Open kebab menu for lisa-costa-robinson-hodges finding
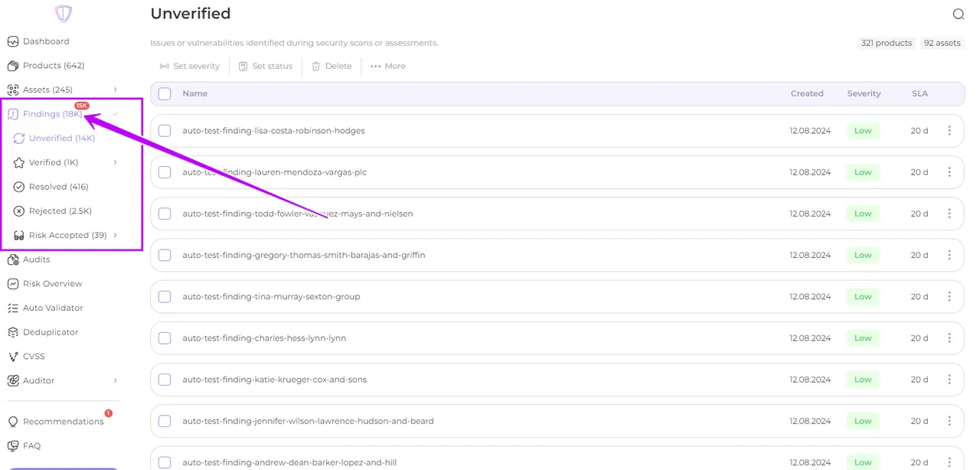Screen dimensions: 980x470 point(949,131)
